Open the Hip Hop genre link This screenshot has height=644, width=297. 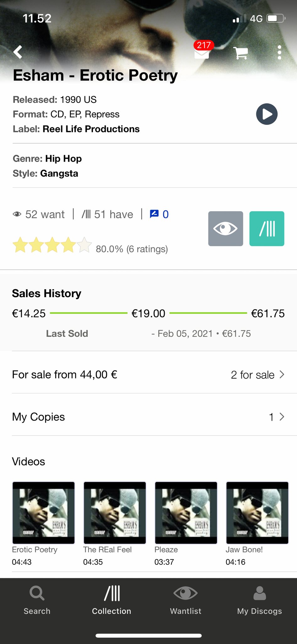tap(63, 158)
